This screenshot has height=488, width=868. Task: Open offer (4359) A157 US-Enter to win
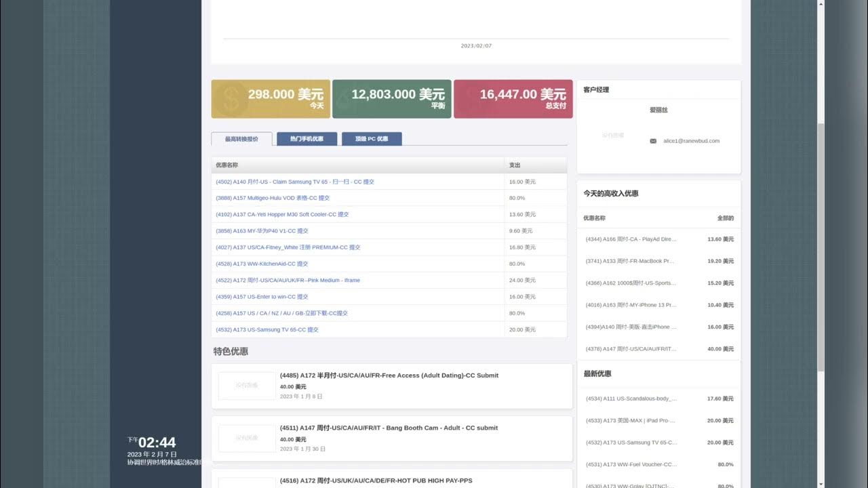262,297
